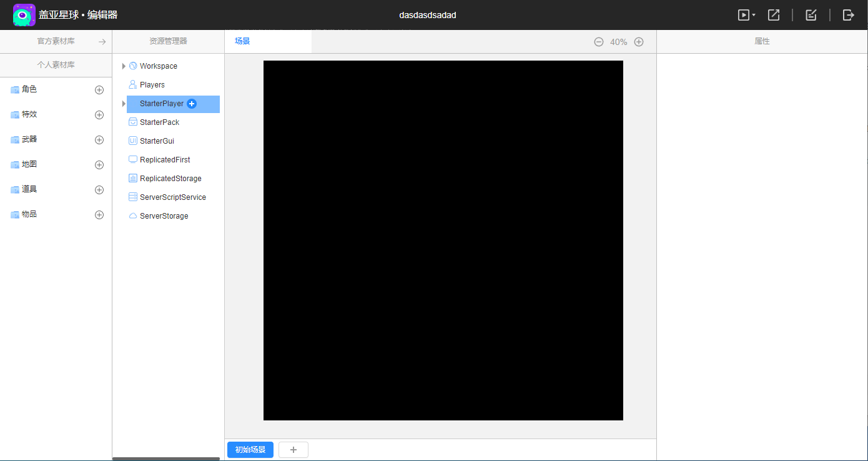Viewport: 868px width, 461px height.
Task: Click the StarterPack box icon
Action: 132,122
